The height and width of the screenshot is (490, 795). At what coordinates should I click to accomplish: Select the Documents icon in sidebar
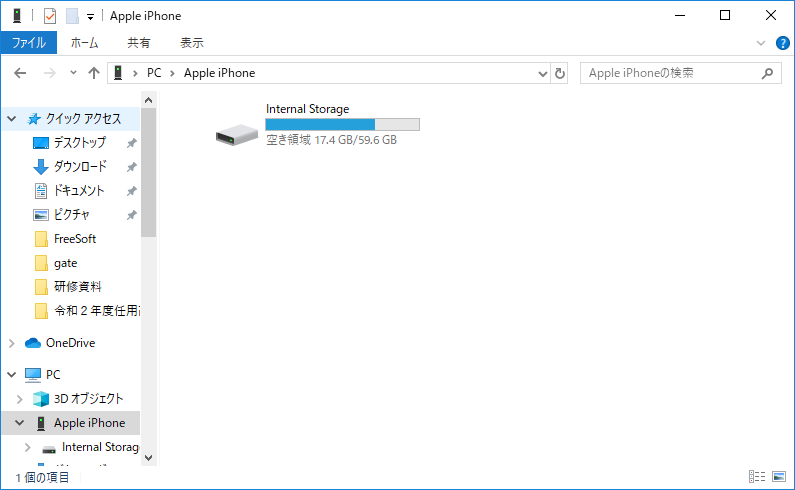(41, 191)
